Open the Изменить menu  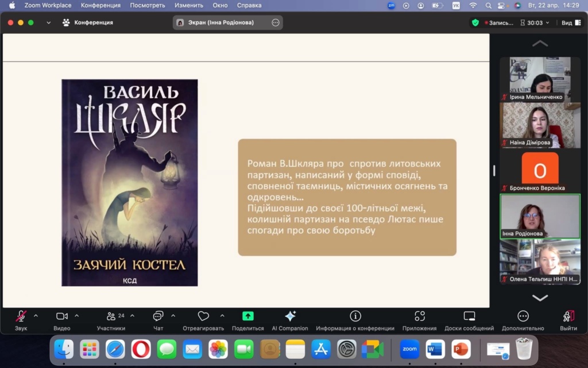[189, 5]
